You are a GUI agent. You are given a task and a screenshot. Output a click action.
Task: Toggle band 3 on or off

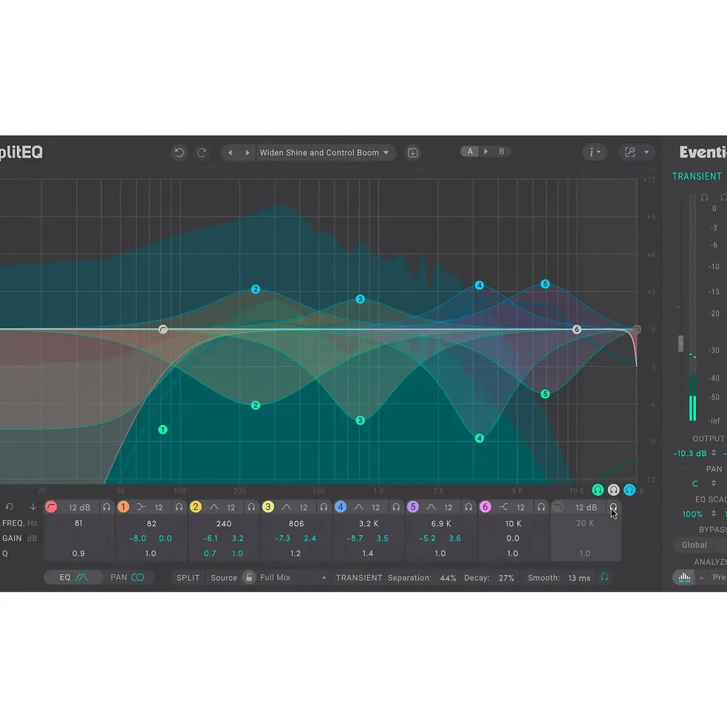268,507
